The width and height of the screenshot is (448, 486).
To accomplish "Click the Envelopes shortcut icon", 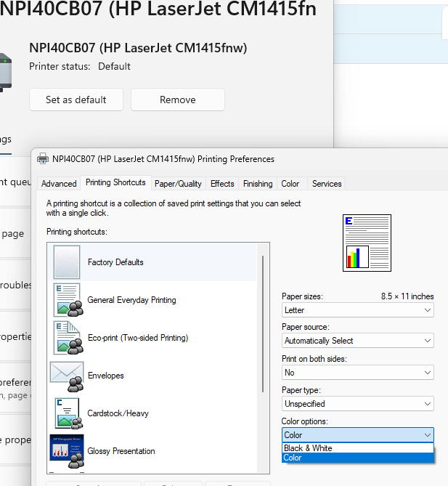I will [67, 376].
